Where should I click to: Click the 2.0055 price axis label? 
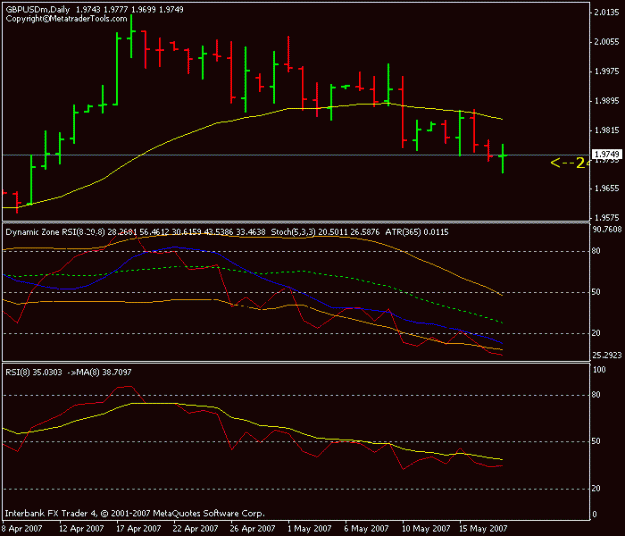[607, 42]
